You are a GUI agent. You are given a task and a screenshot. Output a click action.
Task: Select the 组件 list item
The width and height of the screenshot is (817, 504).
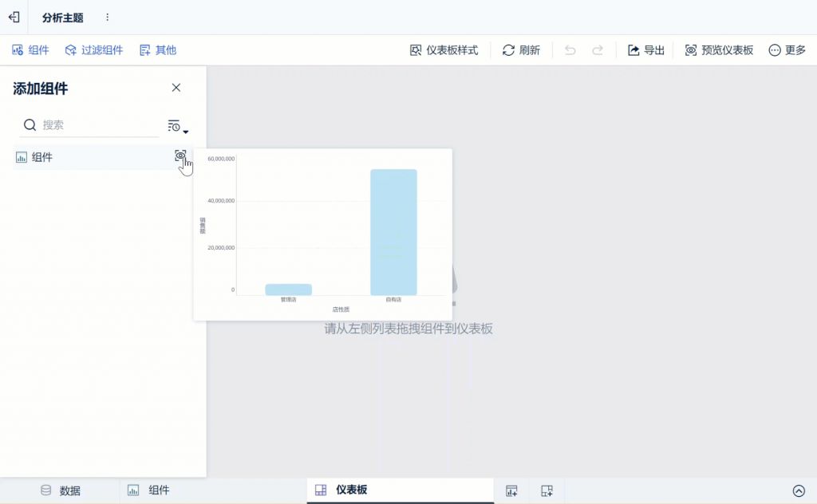pyautogui.click(x=102, y=157)
